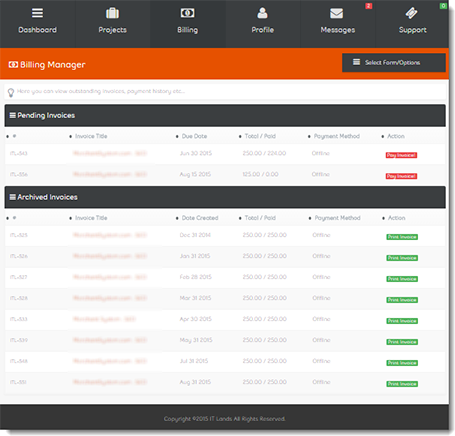Click Pending table Invoice Title header
This screenshot has height=436, width=455.
tap(91, 136)
